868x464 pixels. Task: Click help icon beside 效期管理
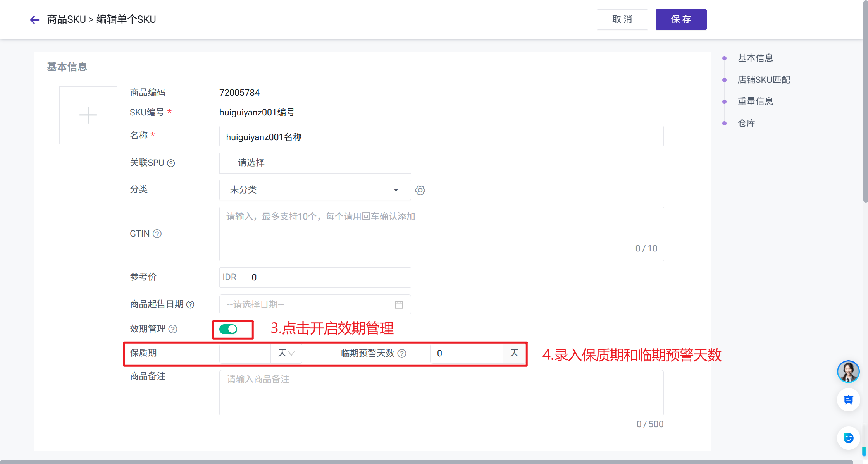coord(173,329)
